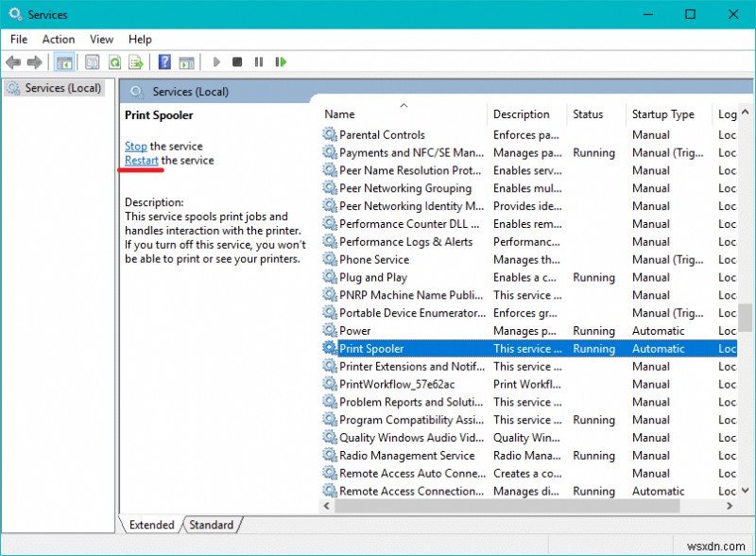Open the Properties toolbar icon

92,62
